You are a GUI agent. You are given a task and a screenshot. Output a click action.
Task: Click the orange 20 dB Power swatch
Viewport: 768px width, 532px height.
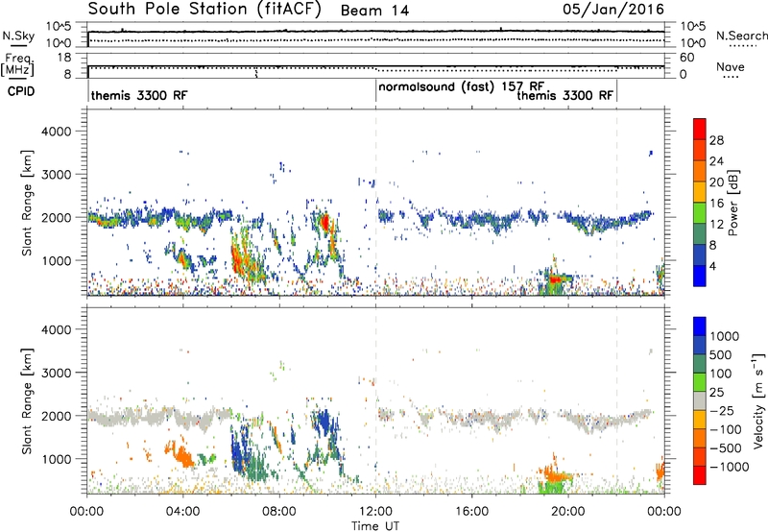click(x=700, y=172)
